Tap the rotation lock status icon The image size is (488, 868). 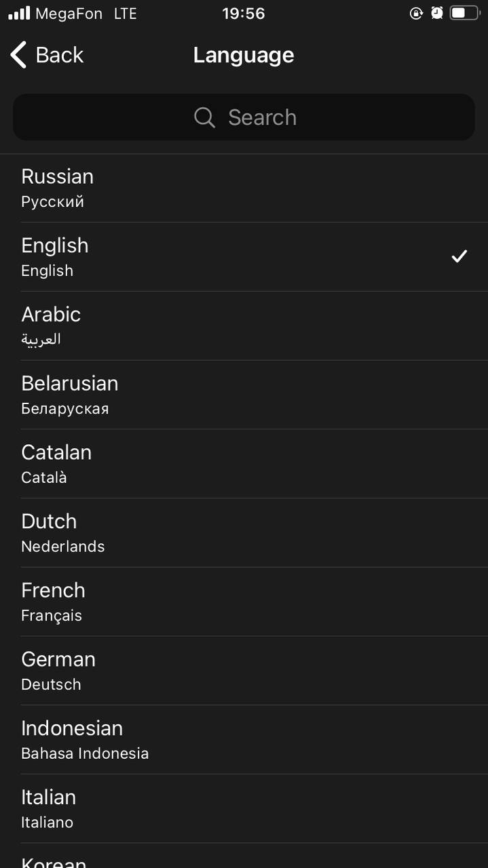(417, 13)
